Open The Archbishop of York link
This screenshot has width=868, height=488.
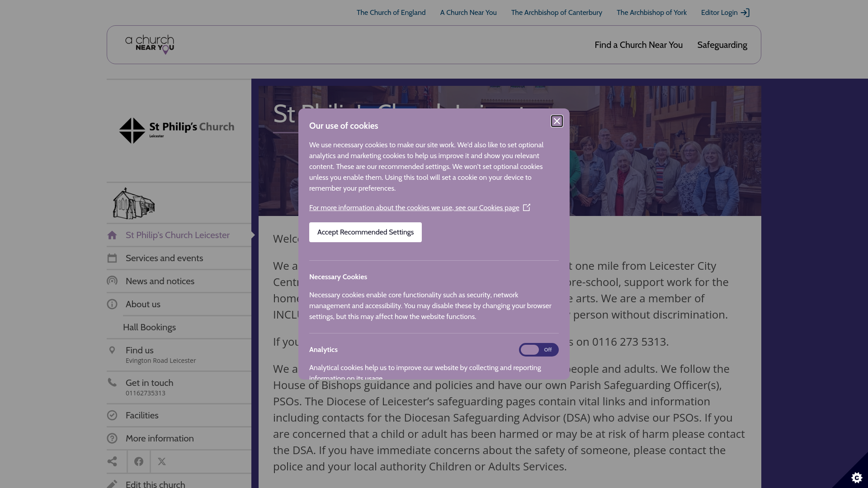coord(651,13)
